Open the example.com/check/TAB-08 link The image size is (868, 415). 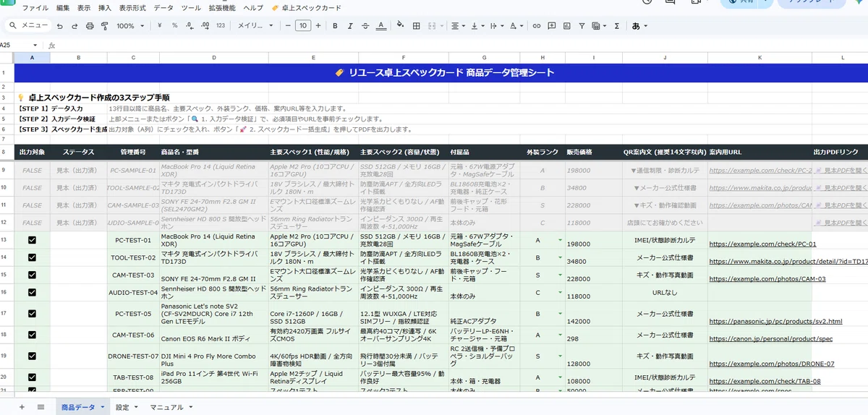click(x=765, y=381)
